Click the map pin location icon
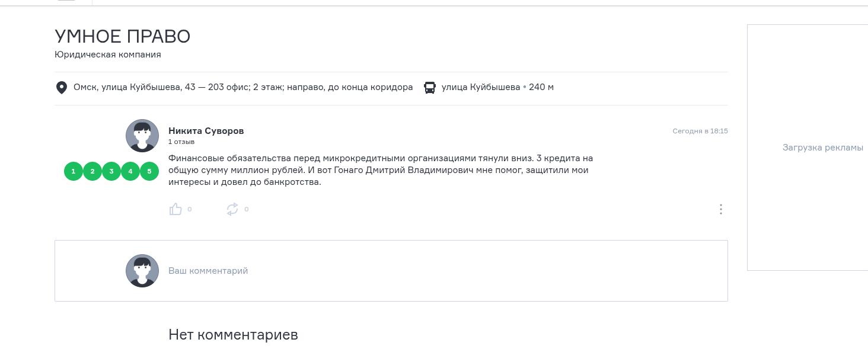This screenshot has height=352, width=868. point(61,88)
